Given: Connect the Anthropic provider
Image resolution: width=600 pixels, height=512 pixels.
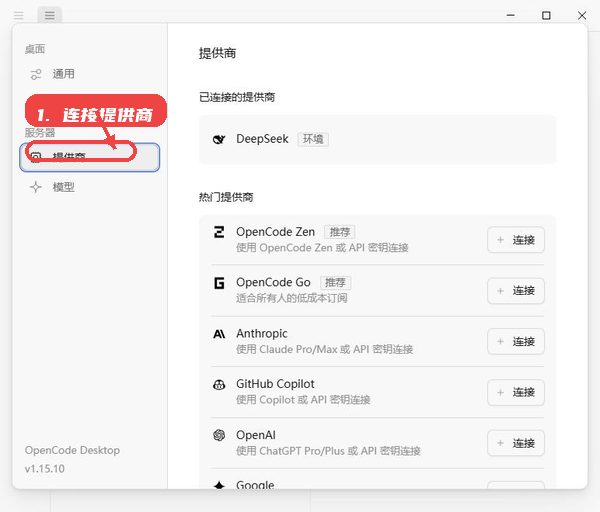Looking at the screenshot, I should point(516,341).
